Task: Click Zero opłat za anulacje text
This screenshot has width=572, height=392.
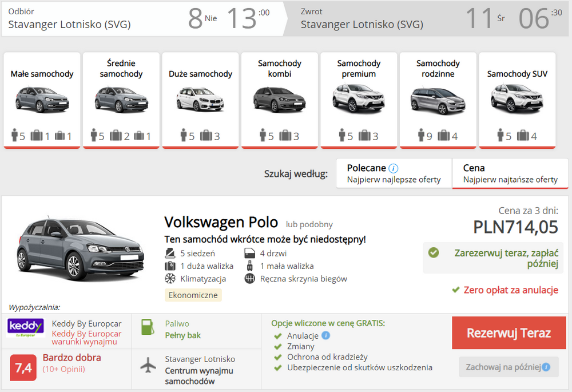Action: [511, 290]
